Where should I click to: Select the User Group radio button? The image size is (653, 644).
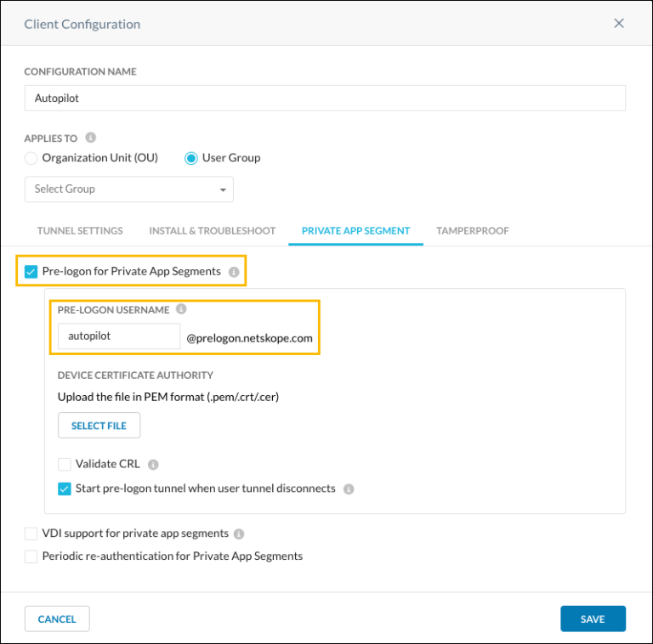(191, 158)
